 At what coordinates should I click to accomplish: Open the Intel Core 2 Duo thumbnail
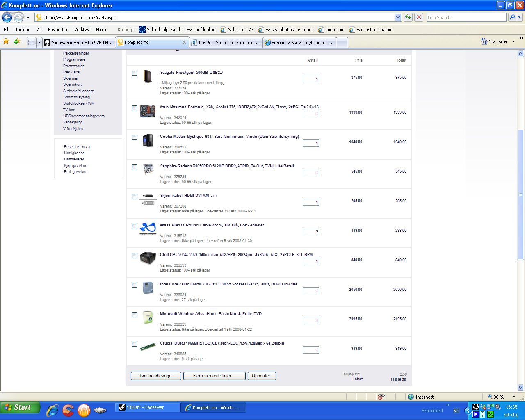[x=148, y=288]
